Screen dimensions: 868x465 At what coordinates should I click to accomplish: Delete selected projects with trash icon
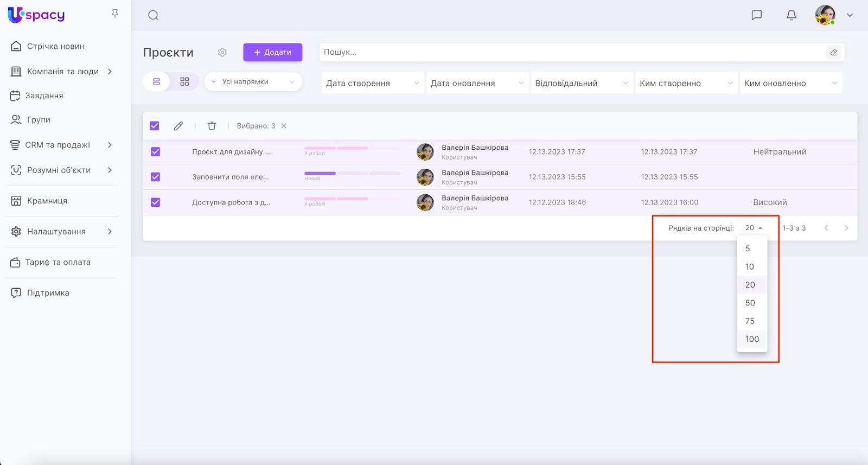[x=212, y=126]
